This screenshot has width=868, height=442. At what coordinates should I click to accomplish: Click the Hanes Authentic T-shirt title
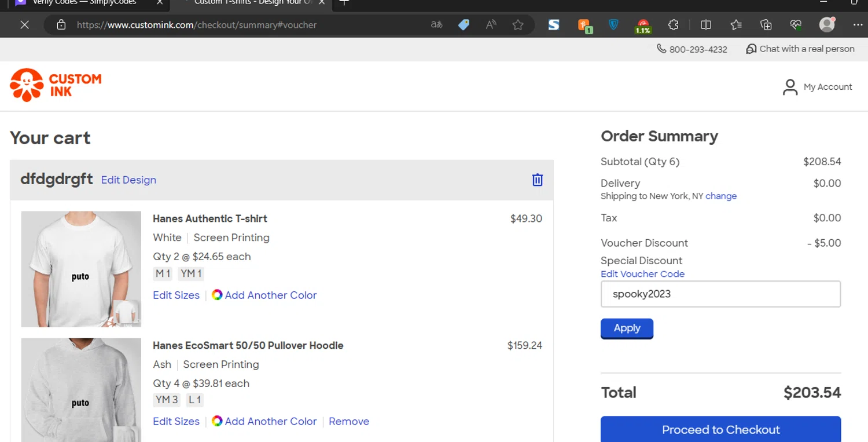tap(210, 218)
